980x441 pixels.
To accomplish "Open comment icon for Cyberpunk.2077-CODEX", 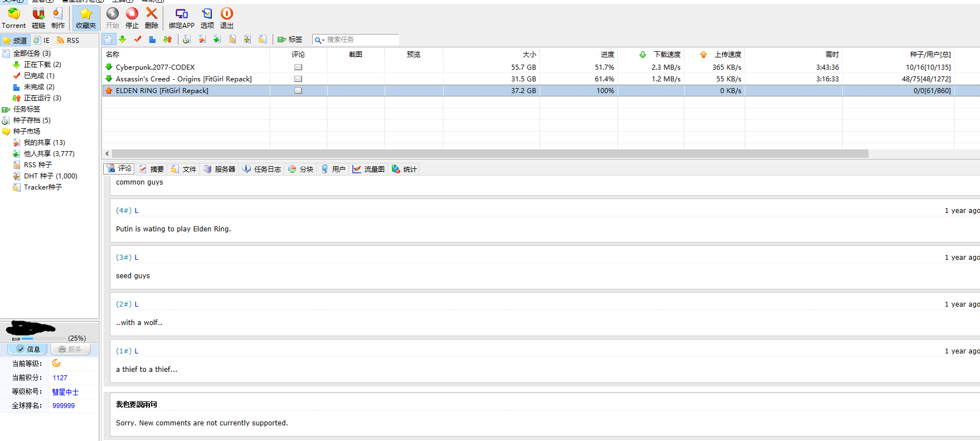I will (298, 67).
